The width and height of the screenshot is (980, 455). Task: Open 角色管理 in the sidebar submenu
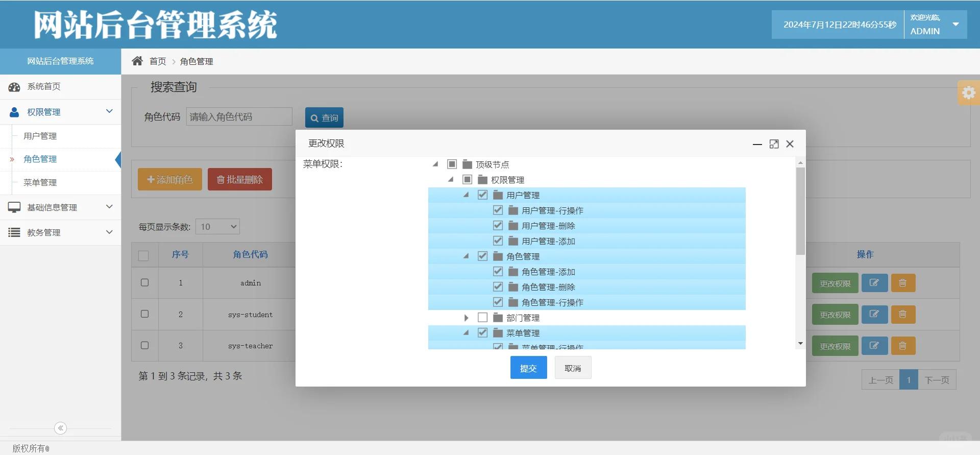click(40, 159)
